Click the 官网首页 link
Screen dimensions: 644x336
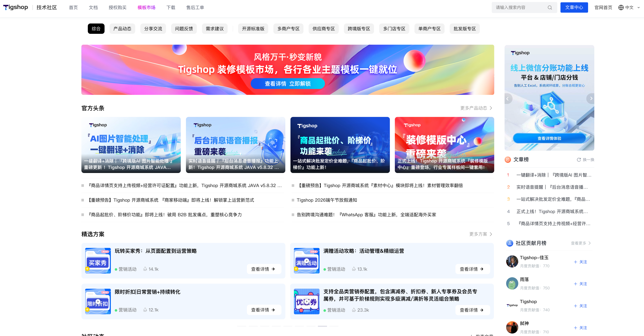pos(603,7)
